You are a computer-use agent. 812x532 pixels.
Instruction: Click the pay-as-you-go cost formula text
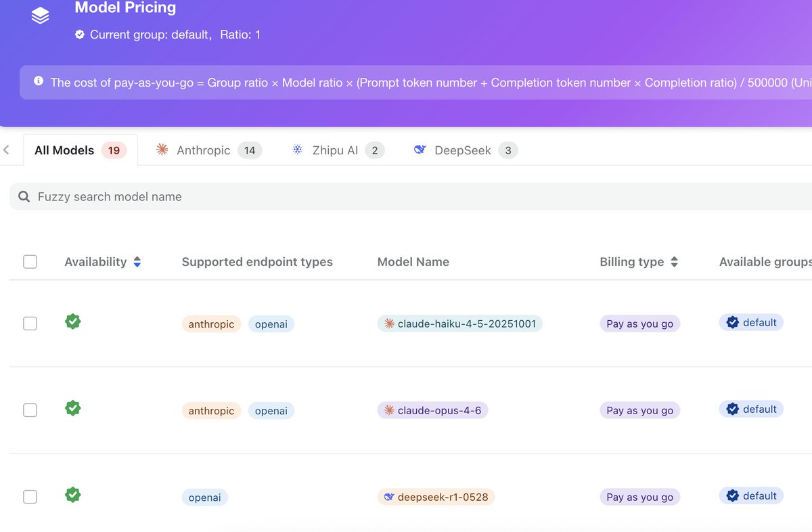pyautogui.click(x=431, y=83)
